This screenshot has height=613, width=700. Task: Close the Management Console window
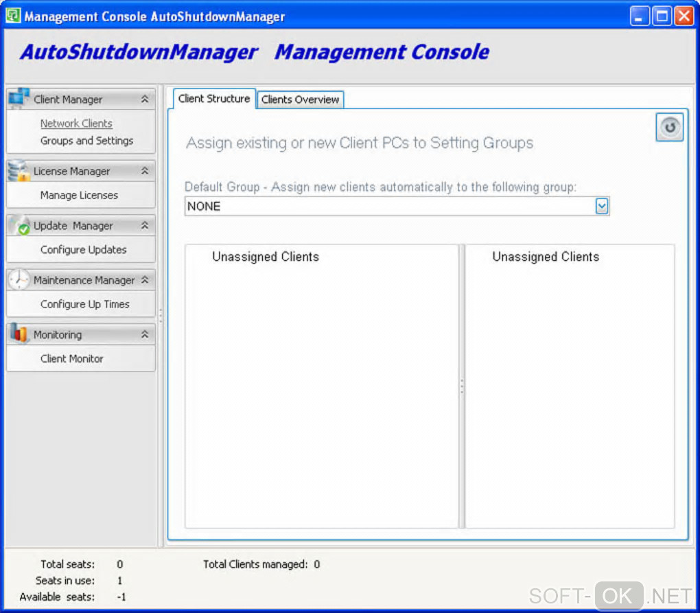684,16
